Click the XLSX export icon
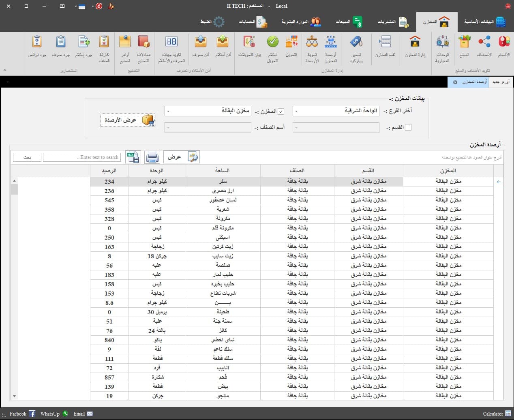This screenshot has width=514, height=420. click(133, 157)
